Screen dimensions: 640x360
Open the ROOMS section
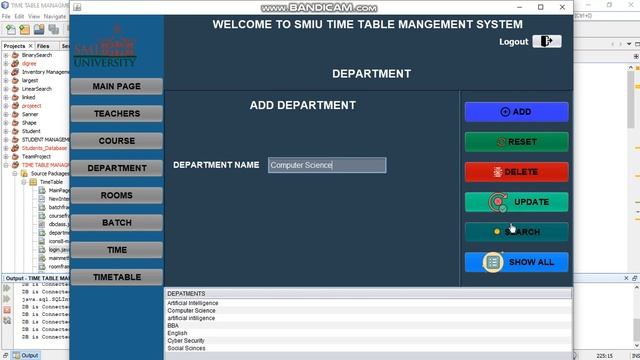click(x=117, y=196)
